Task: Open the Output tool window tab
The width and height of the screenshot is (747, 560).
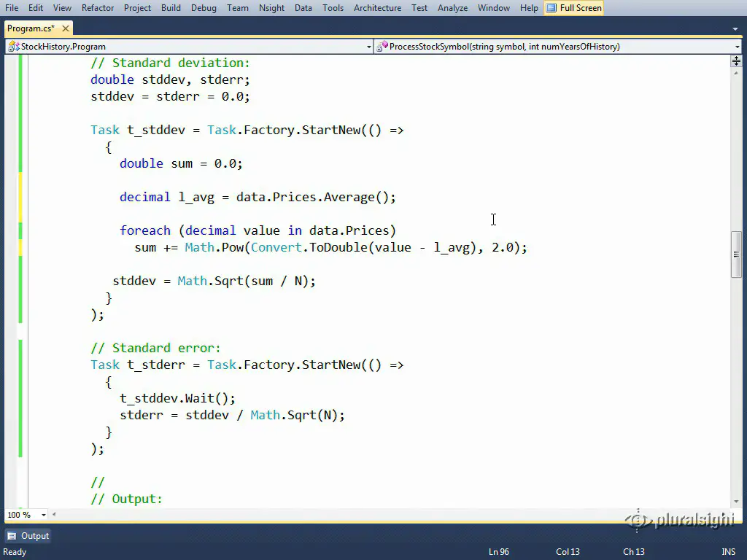Action: point(28,536)
